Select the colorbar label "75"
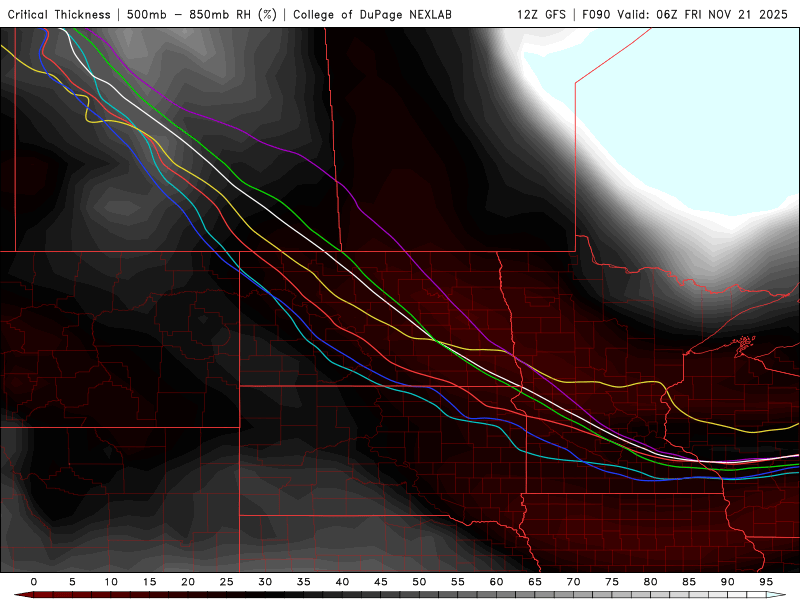Screen dimensions: 800x600 (612, 582)
